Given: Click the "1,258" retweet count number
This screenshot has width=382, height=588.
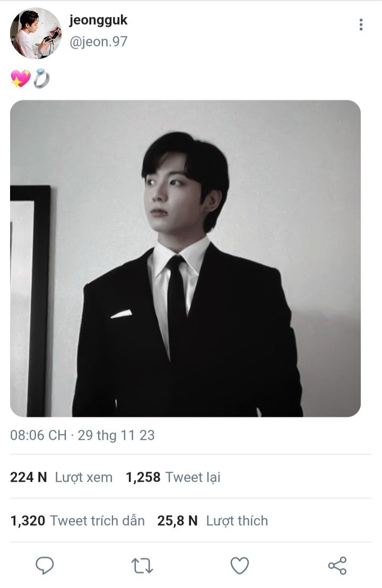Looking at the screenshot, I should [143, 477].
